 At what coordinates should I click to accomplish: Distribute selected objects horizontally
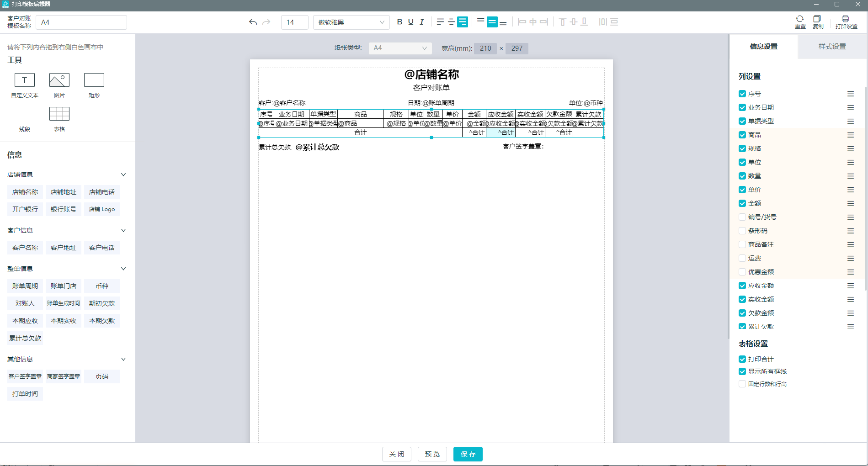pos(603,22)
